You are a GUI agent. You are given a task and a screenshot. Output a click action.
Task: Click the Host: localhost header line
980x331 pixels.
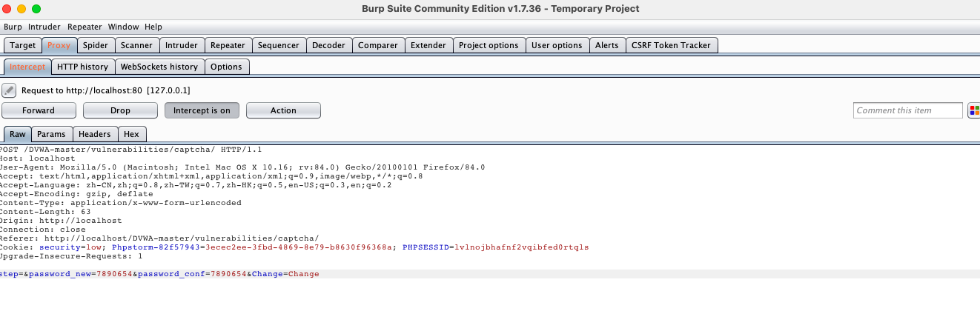(37, 158)
